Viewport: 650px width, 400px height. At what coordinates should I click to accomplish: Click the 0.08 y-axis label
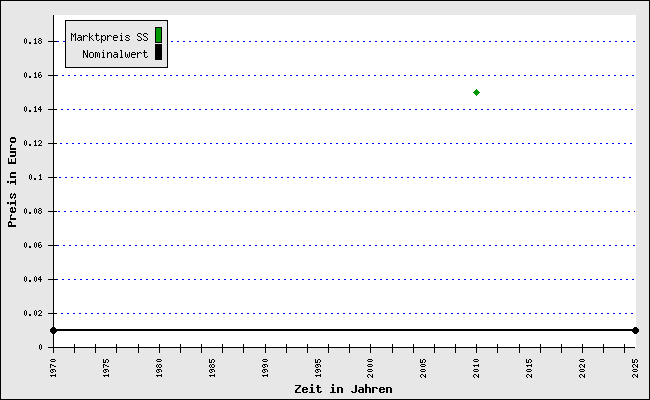pyautogui.click(x=33, y=211)
